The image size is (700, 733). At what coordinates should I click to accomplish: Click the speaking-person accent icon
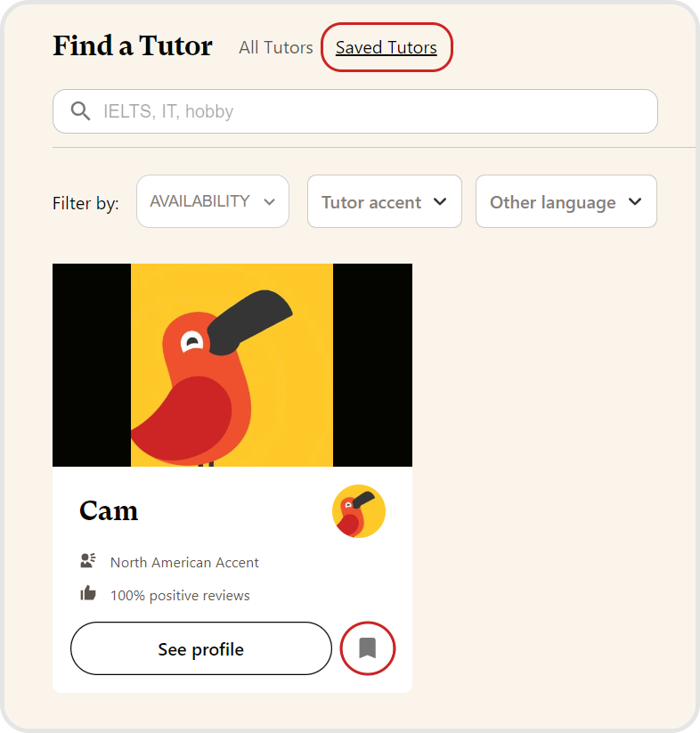coord(87,561)
